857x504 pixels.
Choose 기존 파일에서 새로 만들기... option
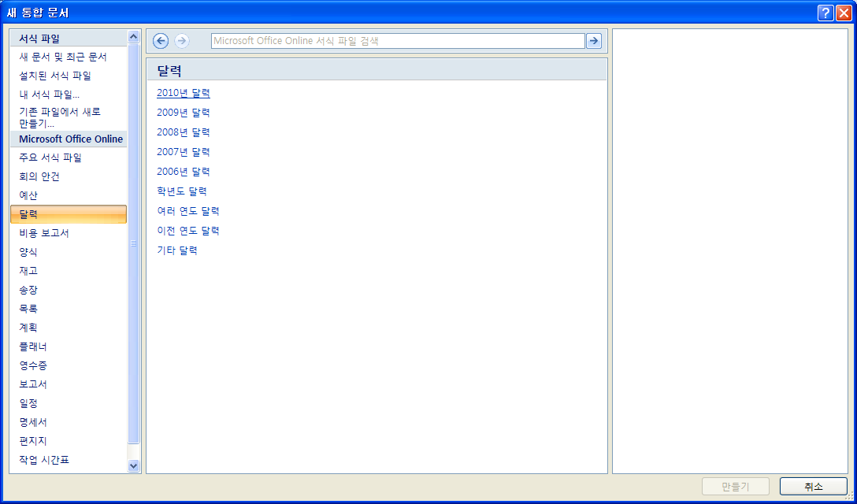coord(69,117)
